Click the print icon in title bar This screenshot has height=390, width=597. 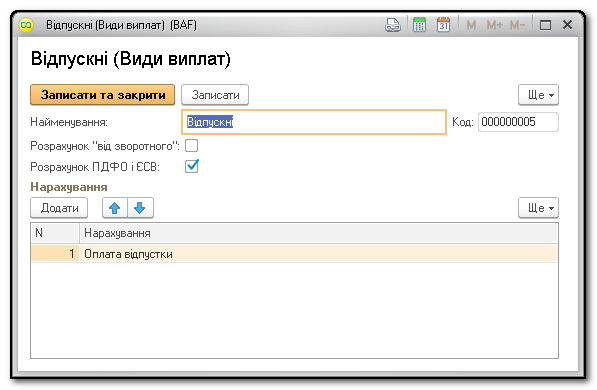[393, 25]
